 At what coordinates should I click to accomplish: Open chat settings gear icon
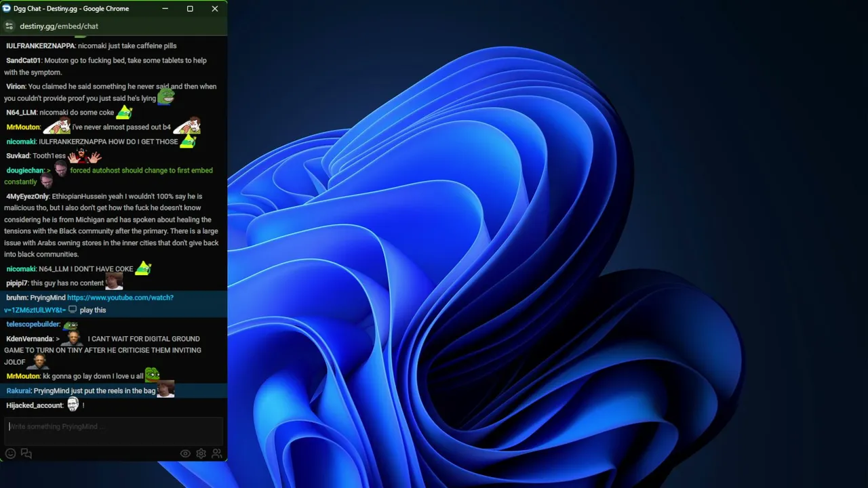pos(201,453)
